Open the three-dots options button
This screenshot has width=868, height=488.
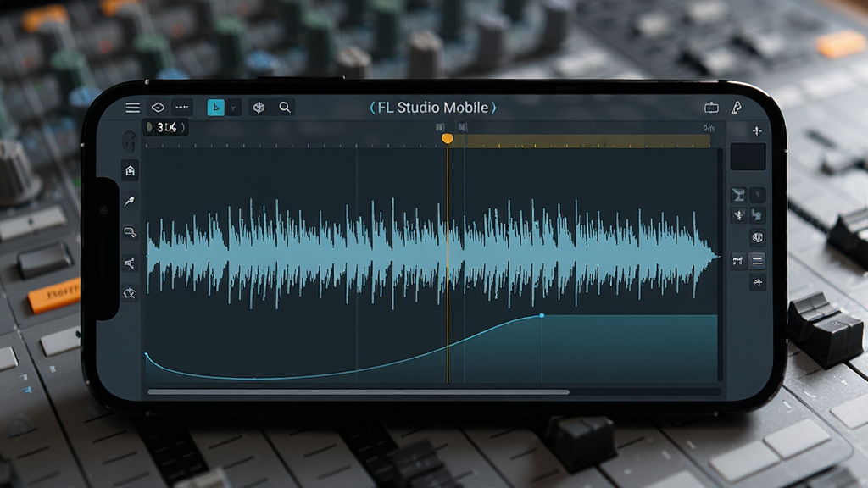[x=181, y=108]
